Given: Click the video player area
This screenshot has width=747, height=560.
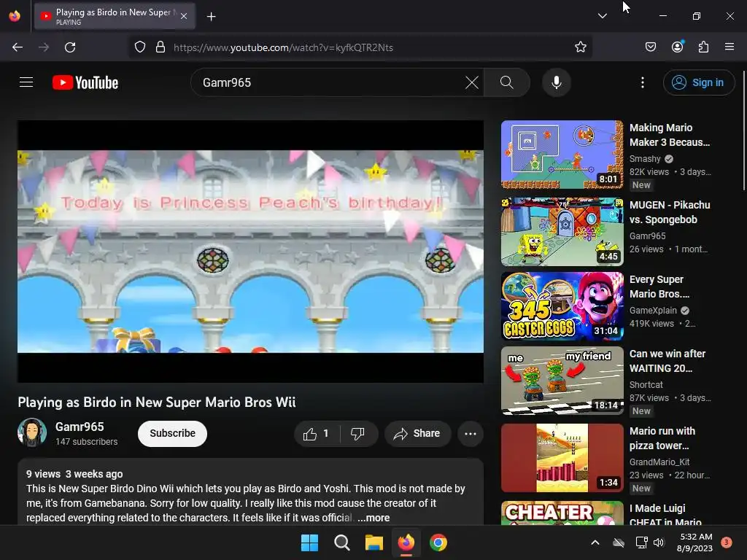Looking at the screenshot, I should pyautogui.click(x=251, y=251).
